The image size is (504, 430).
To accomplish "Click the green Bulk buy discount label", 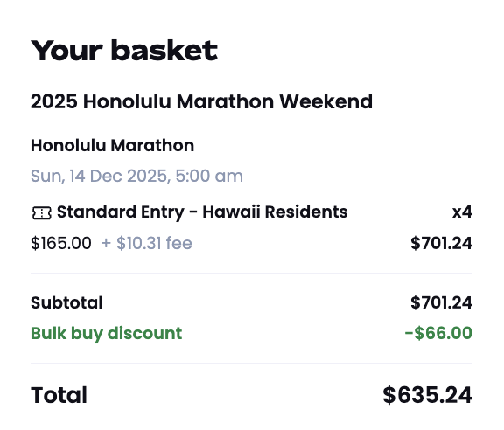I will (107, 333).
